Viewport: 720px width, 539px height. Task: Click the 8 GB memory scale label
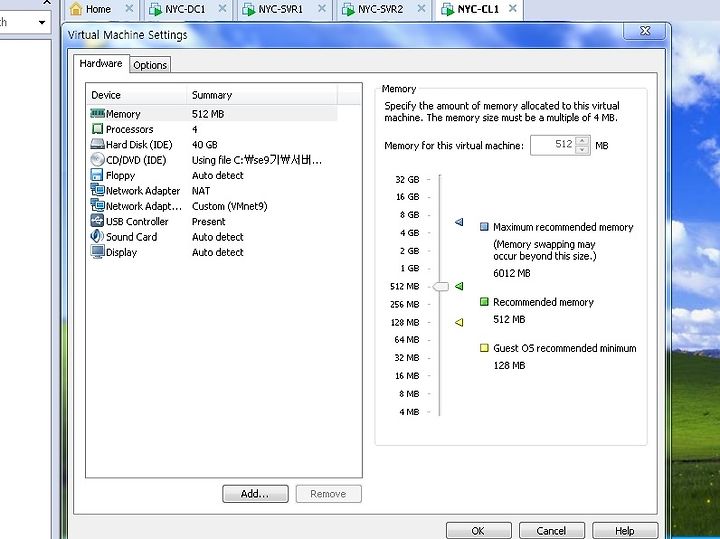tap(409, 215)
